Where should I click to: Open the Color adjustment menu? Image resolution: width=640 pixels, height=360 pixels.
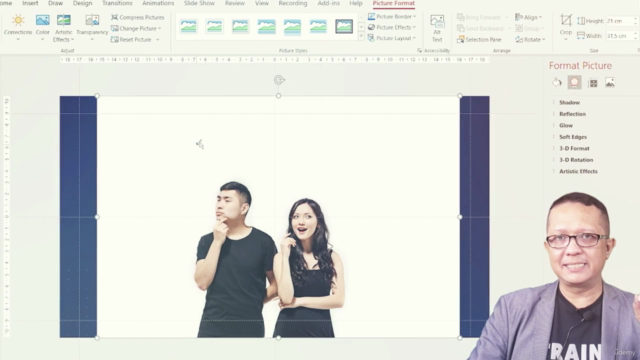click(42, 27)
